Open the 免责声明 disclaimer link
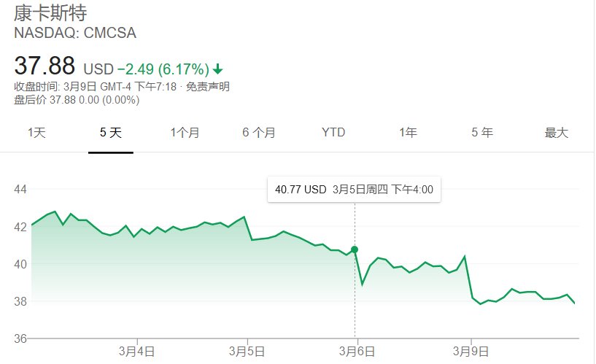This screenshot has width=596, height=364. point(207,87)
